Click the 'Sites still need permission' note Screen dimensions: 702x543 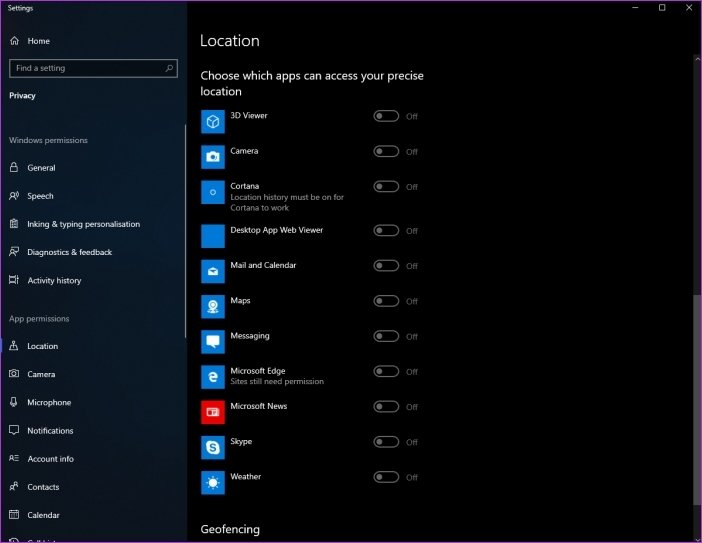(x=277, y=381)
